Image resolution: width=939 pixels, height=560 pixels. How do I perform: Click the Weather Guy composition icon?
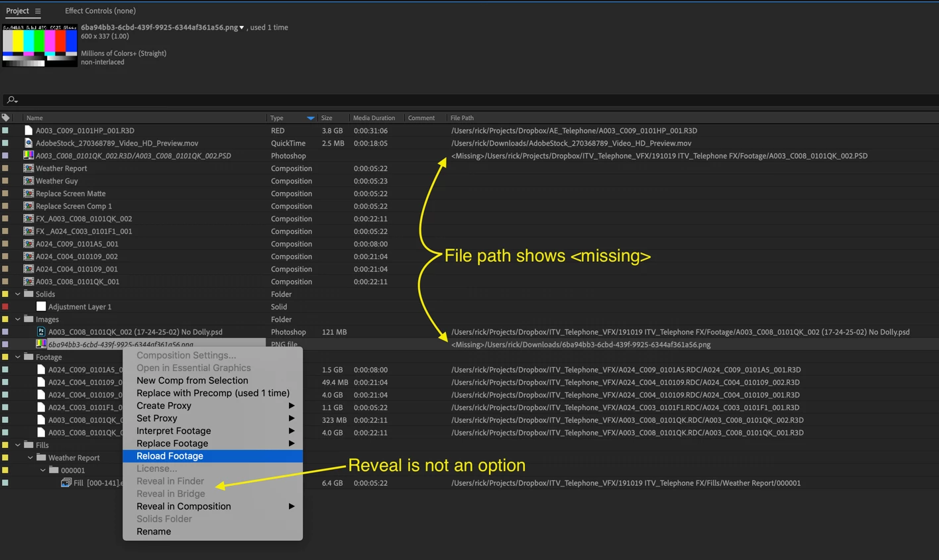pos(28,181)
